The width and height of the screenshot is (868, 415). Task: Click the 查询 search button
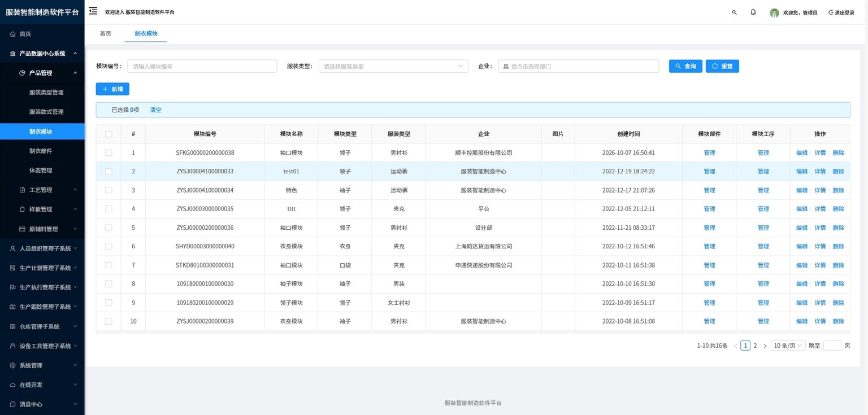(x=686, y=66)
